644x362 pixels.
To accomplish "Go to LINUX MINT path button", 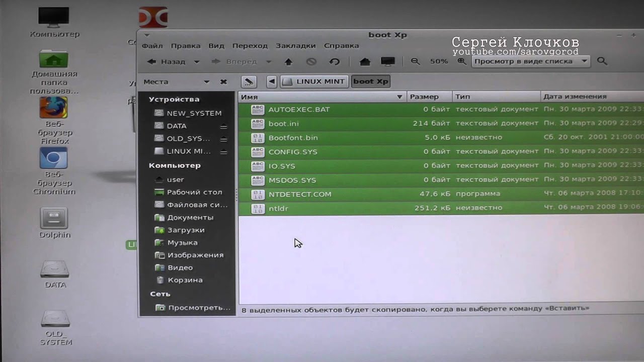I will click(314, 81).
